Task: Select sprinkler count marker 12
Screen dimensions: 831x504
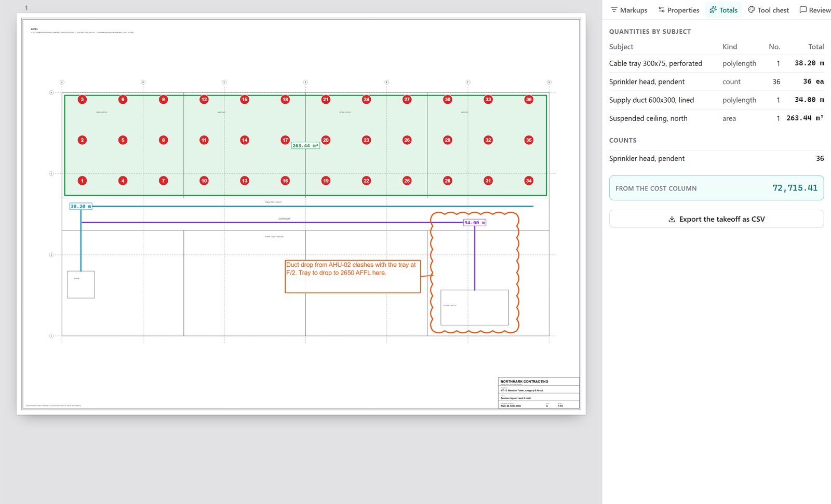Action: pos(204,100)
